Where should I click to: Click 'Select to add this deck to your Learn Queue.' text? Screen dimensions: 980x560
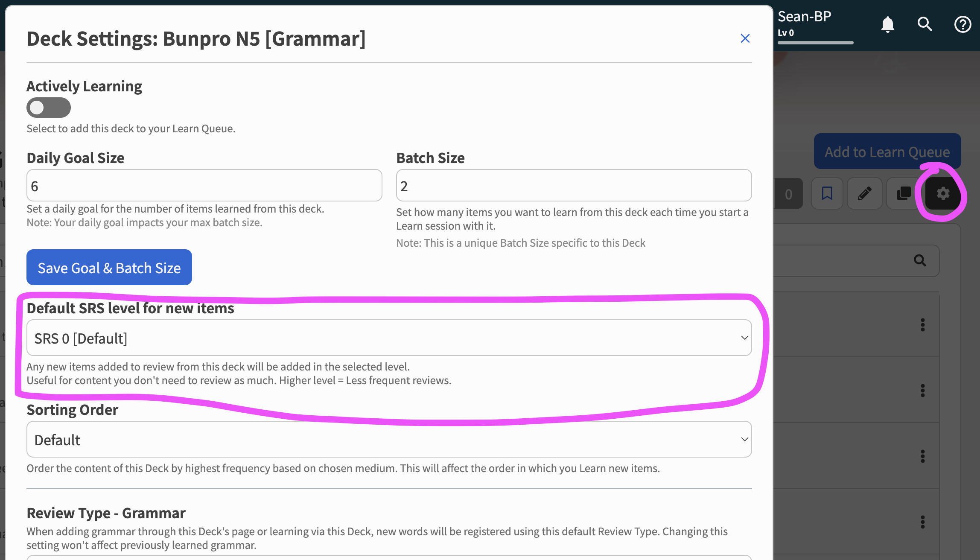point(131,128)
